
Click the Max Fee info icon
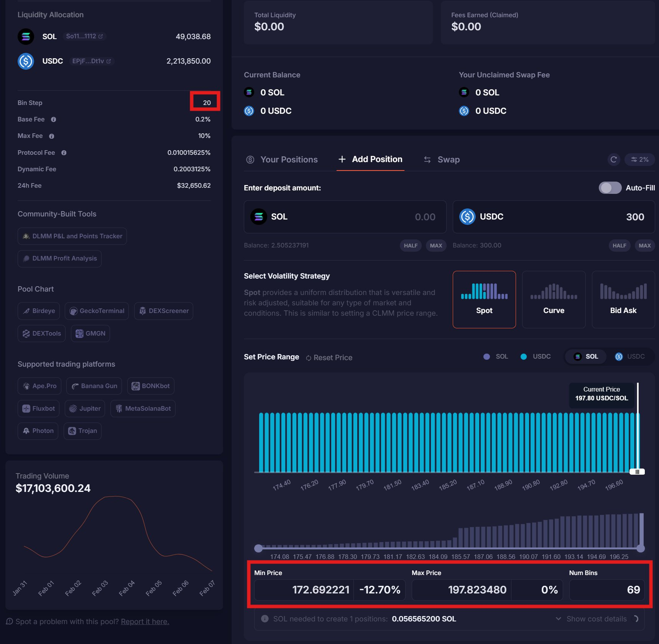(52, 136)
